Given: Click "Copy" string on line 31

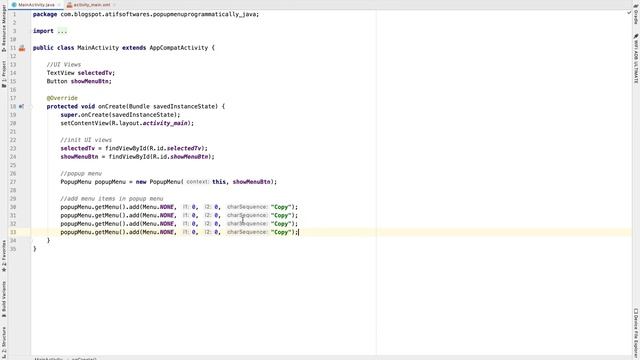Looking at the screenshot, I should click(281, 216).
